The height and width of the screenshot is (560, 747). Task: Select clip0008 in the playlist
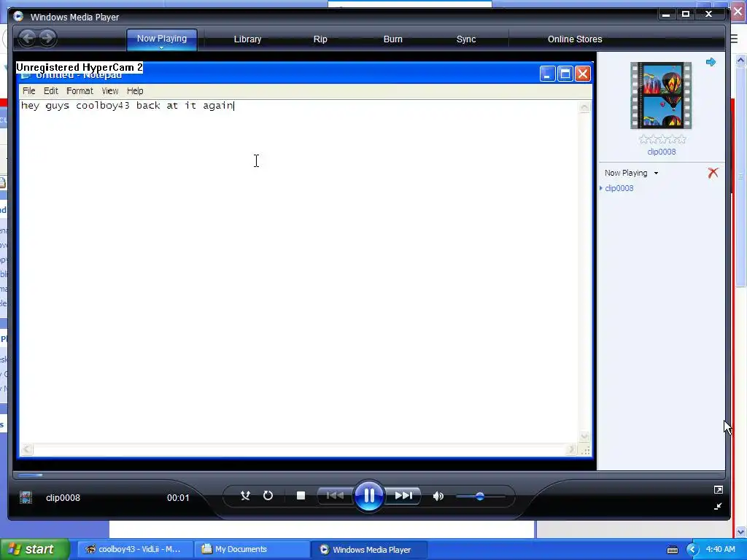[619, 188]
